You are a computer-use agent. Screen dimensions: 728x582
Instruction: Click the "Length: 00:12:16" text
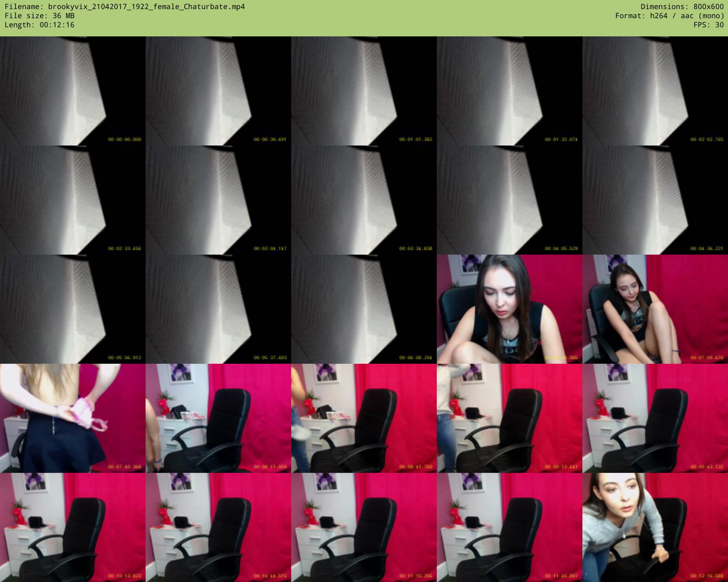[40, 25]
